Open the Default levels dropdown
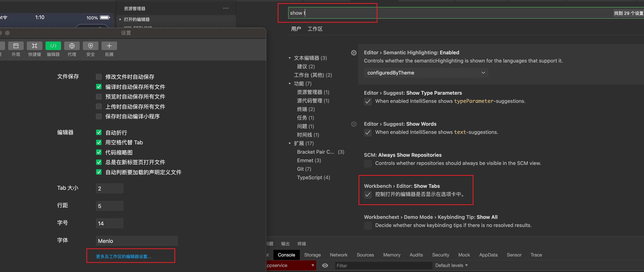 pyautogui.click(x=451, y=265)
